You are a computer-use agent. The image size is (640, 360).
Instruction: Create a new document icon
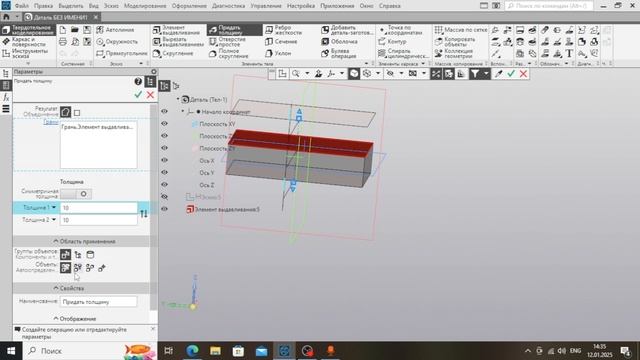click(63, 30)
